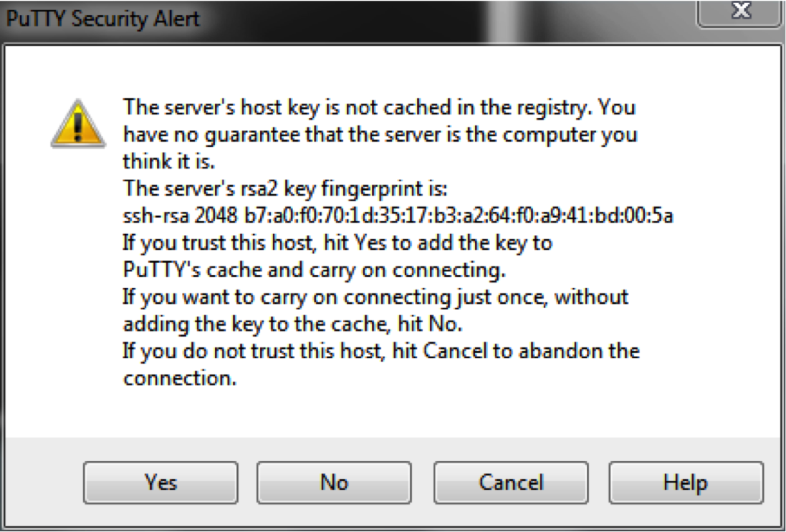Click the "think it is." text line

point(168,162)
